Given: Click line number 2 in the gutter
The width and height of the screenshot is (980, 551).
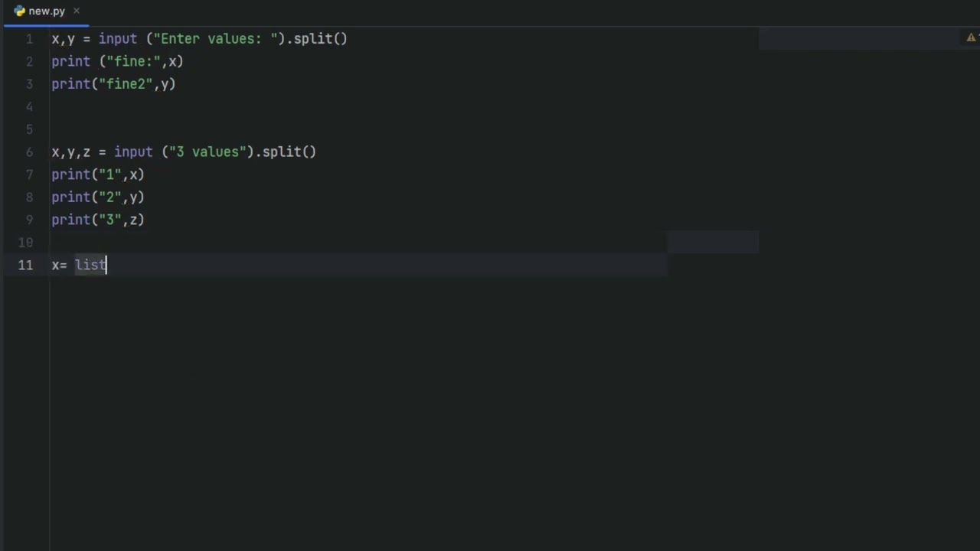Looking at the screenshot, I should point(29,61).
